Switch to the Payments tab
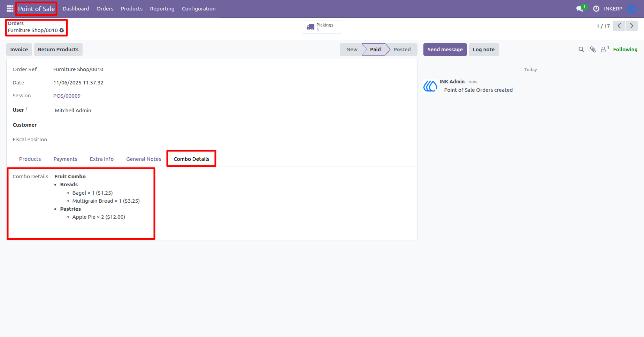 (65, 159)
